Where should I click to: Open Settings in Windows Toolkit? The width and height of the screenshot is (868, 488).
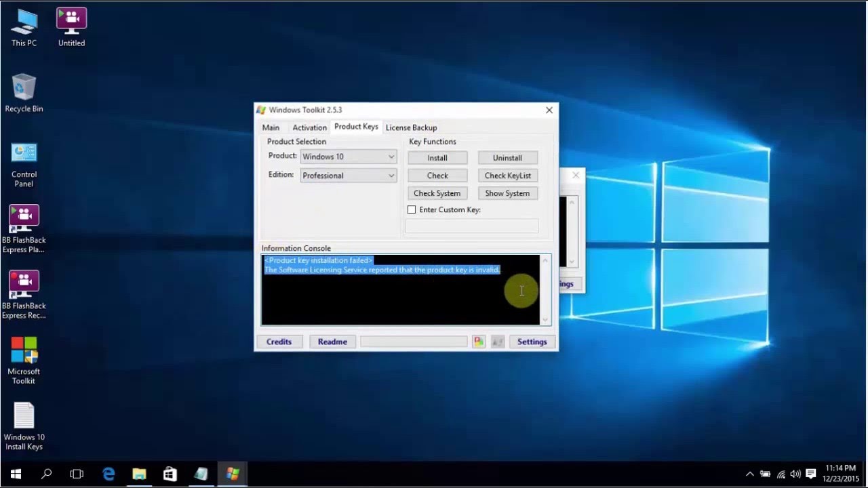[532, 342]
